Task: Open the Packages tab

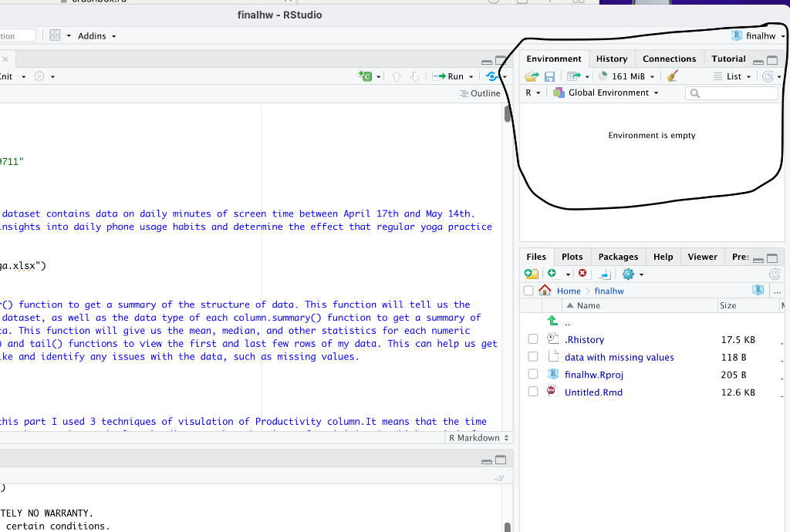Action: click(x=618, y=256)
